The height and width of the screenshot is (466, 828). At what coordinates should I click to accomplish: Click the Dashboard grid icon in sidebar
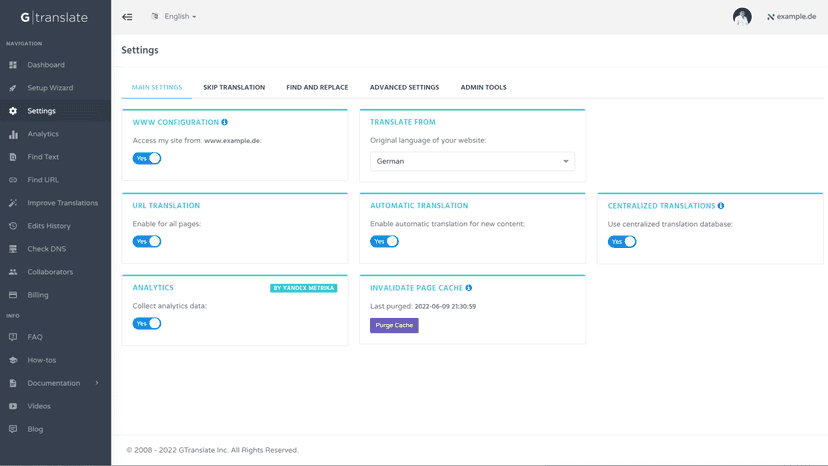13,65
